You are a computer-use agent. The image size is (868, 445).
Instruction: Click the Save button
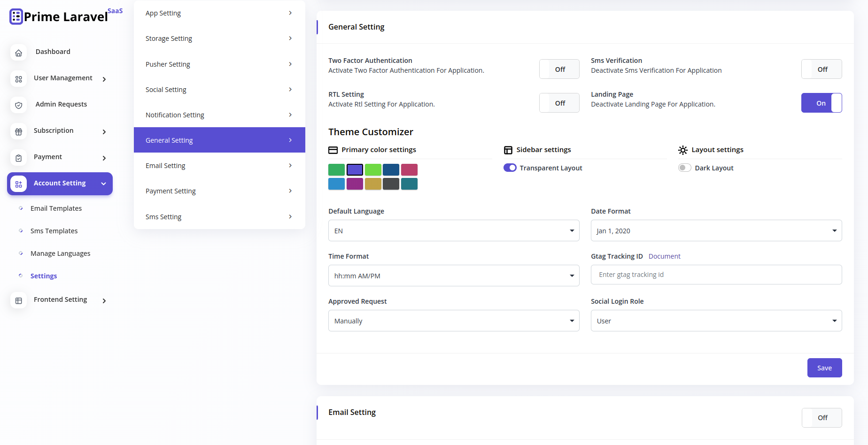(x=824, y=368)
